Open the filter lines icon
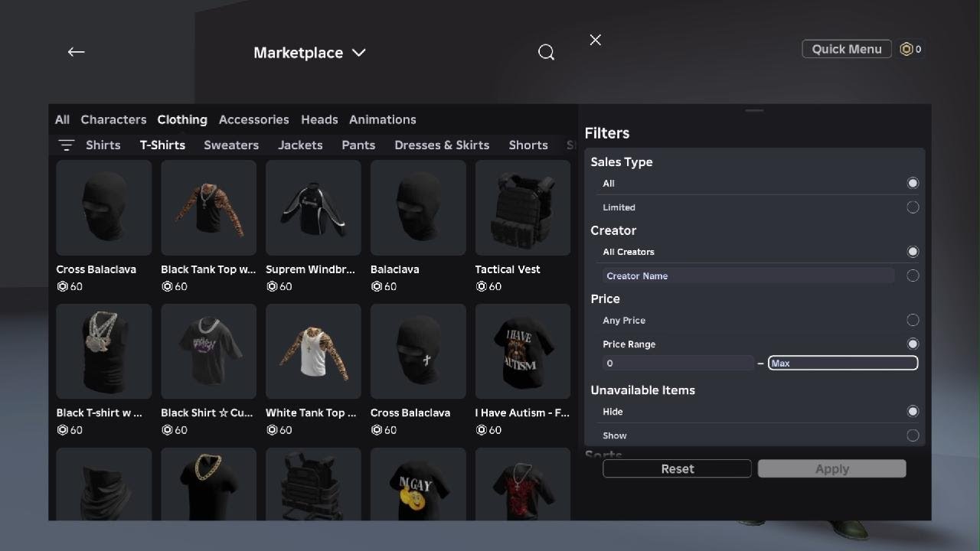The width and height of the screenshot is (980, 551). click(x=67, y=145)
